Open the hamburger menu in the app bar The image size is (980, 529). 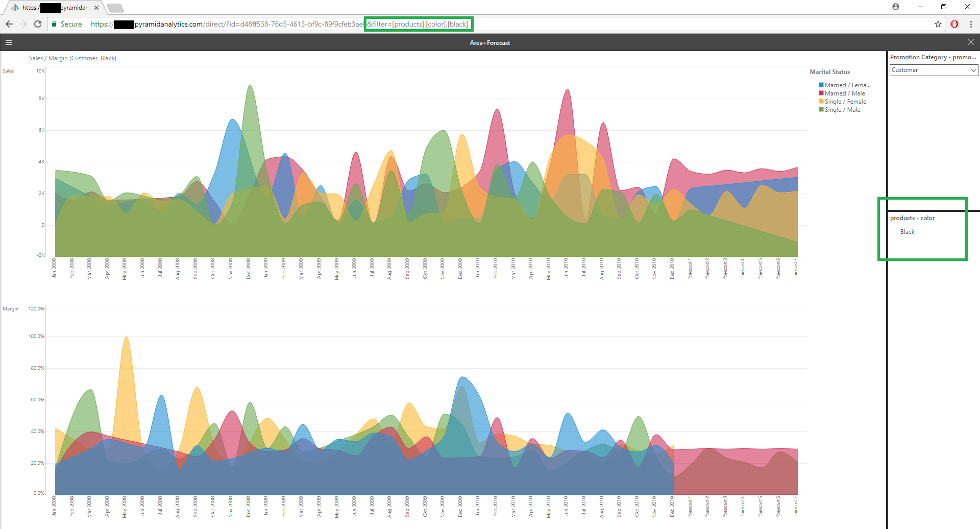point(9,42)
